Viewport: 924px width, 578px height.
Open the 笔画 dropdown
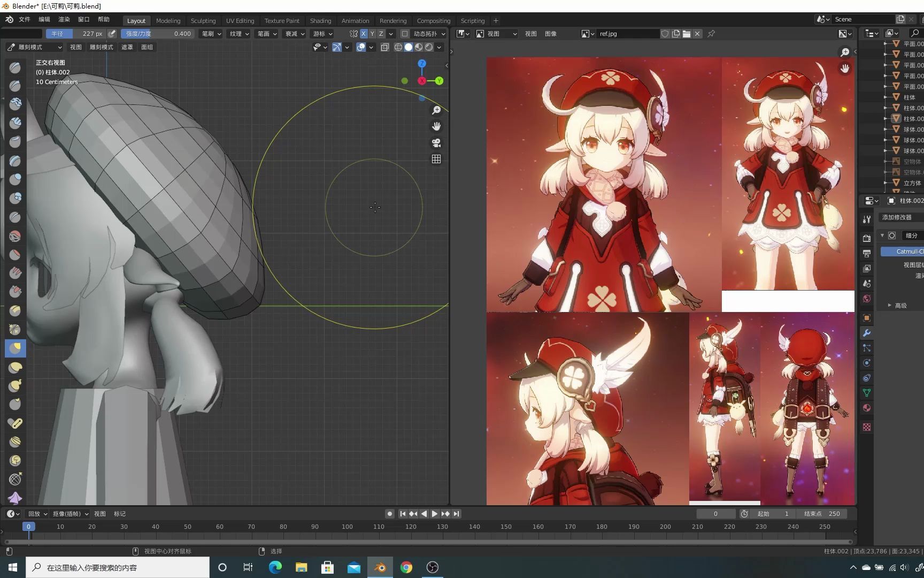[267, 34]
